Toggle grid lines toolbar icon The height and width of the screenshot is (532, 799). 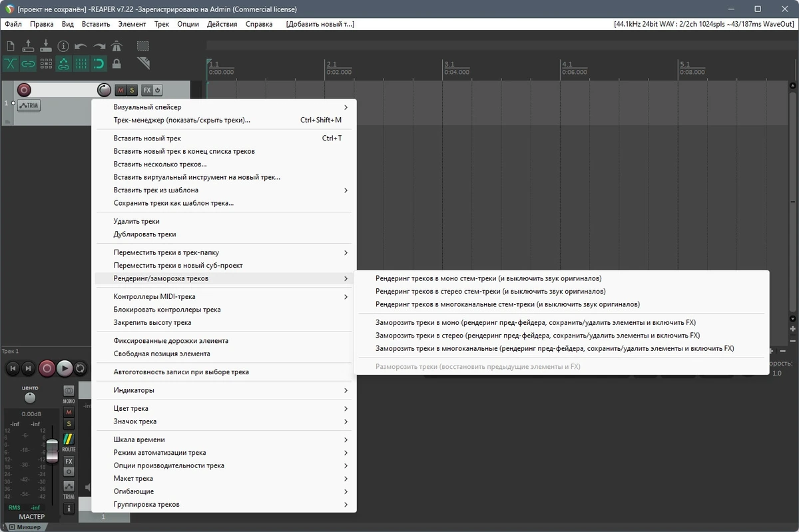click(81, 64)
